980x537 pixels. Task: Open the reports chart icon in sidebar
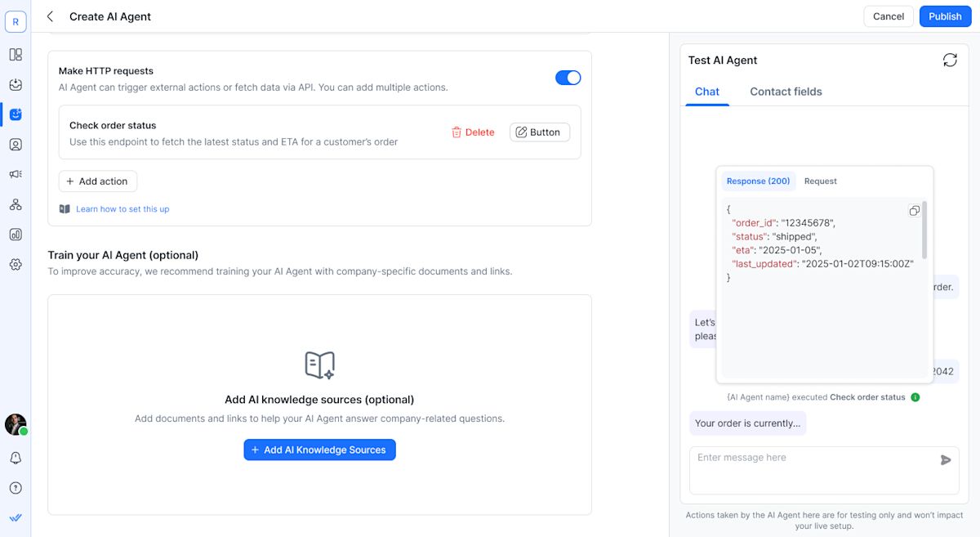pos(16,235)
